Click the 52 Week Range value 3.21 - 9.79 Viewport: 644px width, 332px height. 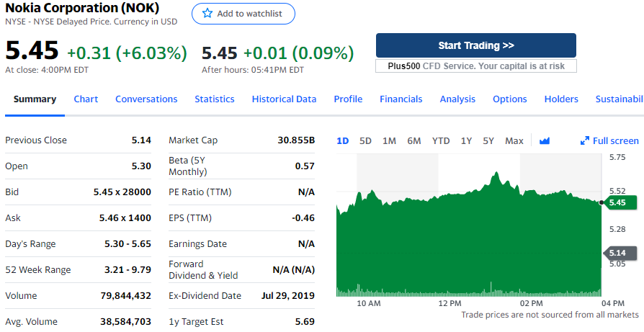click(128, 269)
